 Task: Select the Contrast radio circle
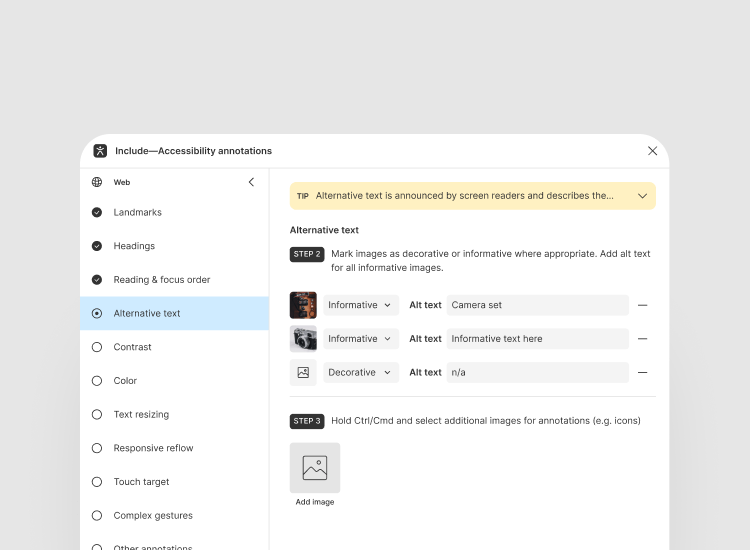(97, 347)
